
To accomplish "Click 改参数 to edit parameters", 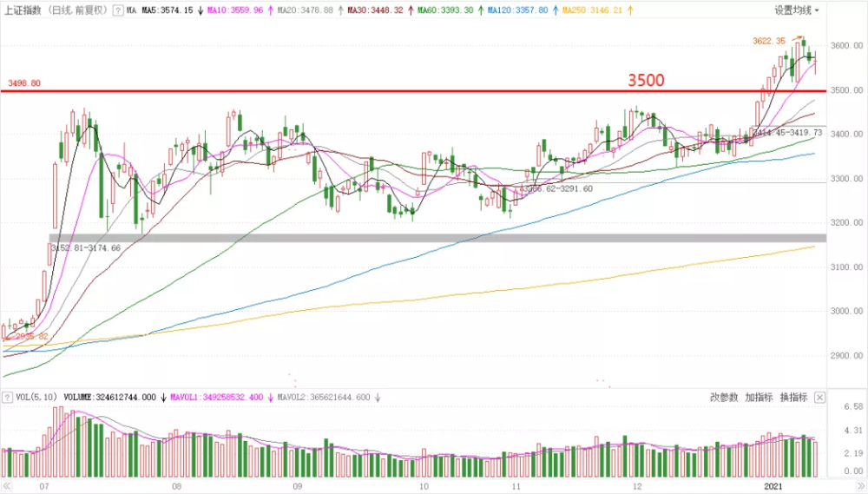I will [x=724, y=397].
